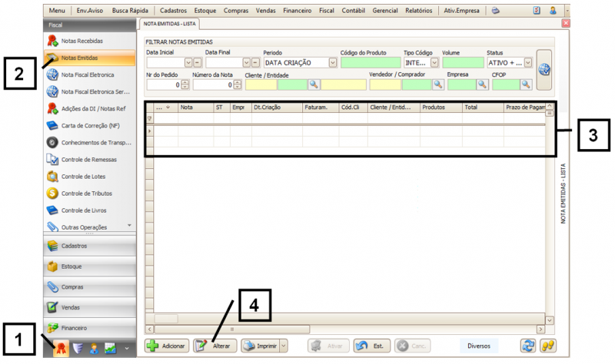Click the printer icon in top menu bar
Viewport: 615px width, 364px height.
(x=496, y=12)
